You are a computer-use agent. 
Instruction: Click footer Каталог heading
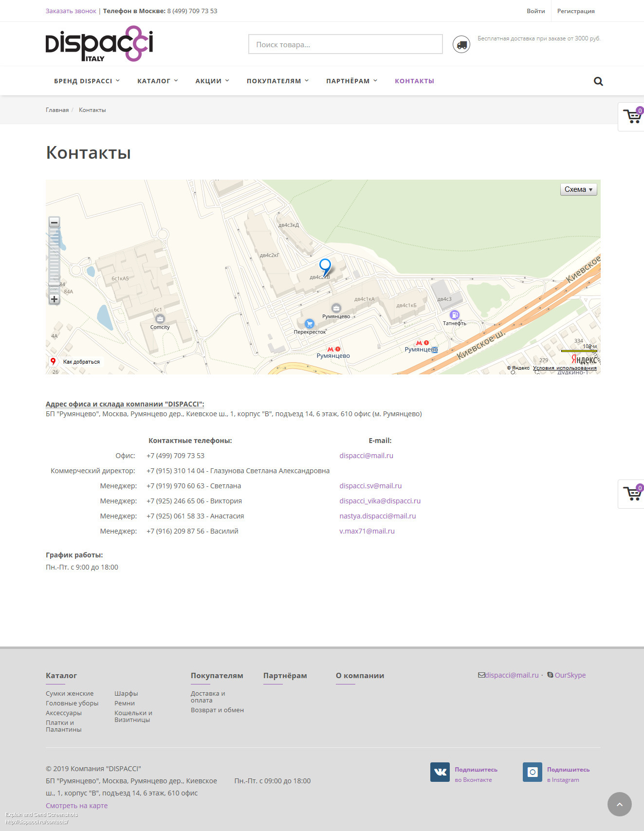(61, 676)
